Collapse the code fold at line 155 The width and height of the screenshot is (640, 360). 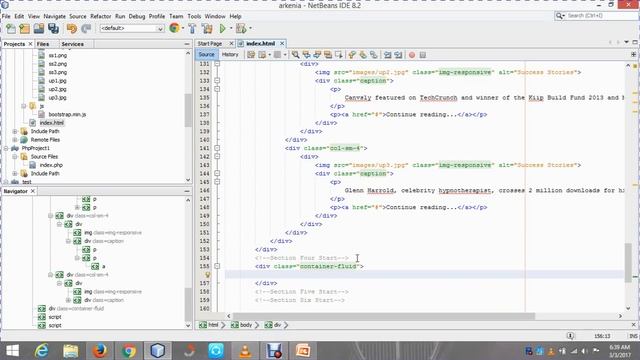pos(217,266)
